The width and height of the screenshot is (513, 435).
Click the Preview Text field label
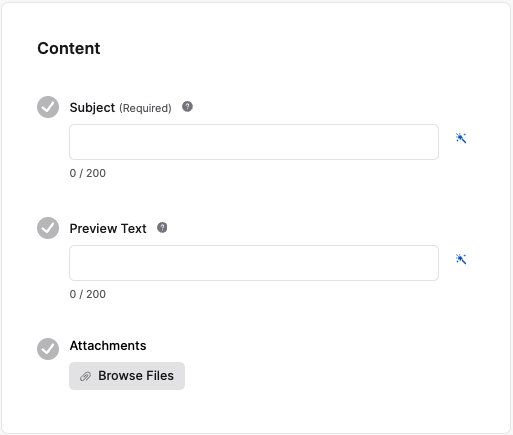point(108,229)
